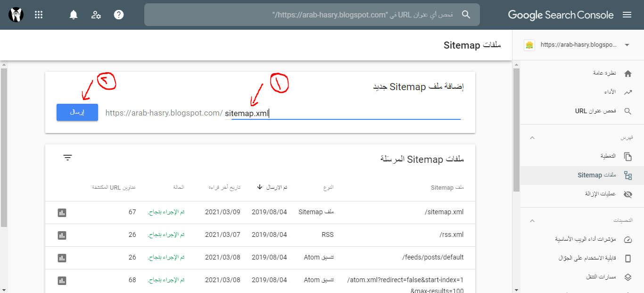Open the chart icon for the /rss.xml row

point(62,235)
